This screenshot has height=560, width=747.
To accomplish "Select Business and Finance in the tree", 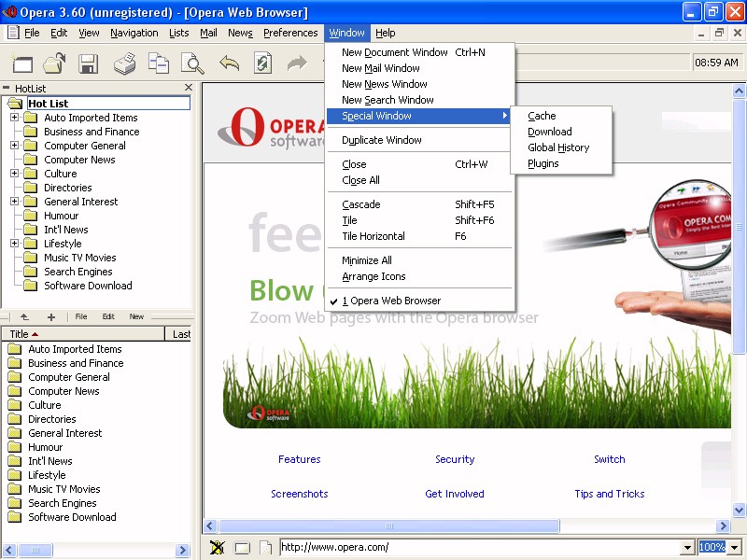I will [92, 132].
